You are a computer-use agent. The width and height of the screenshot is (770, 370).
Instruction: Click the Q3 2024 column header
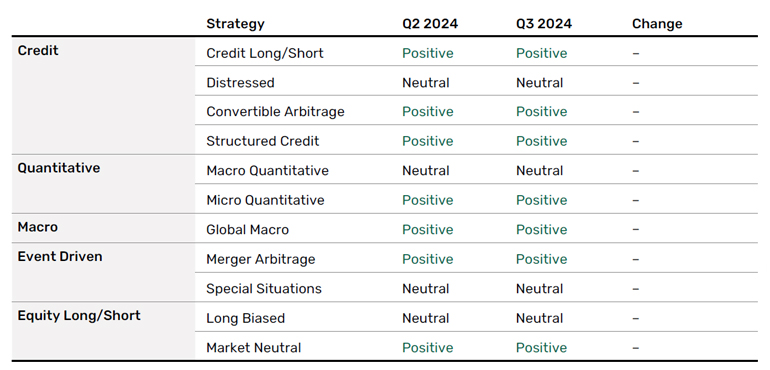click(544, 24)
